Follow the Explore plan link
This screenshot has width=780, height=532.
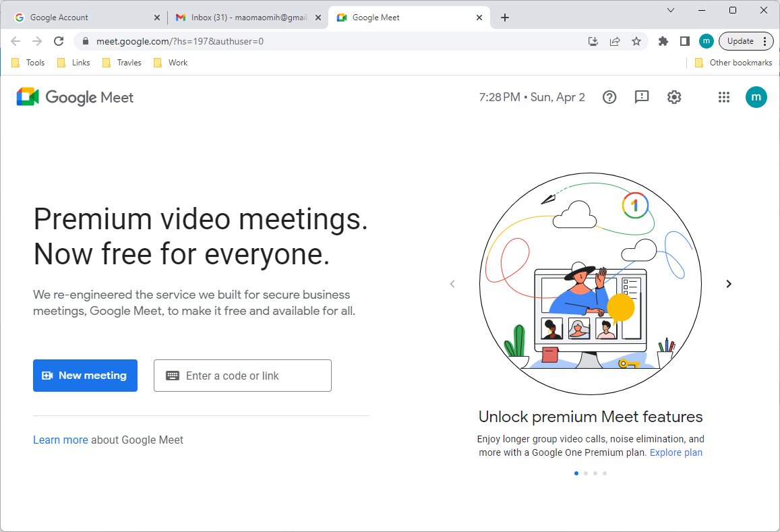(x=676, y=452)
